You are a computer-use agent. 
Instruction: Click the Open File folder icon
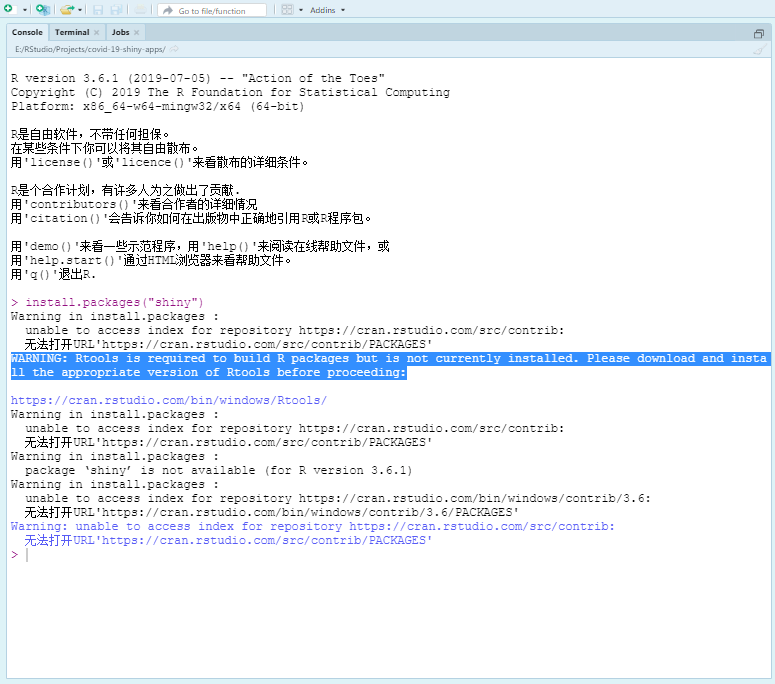pyautogui.click(x=67, y=9)
